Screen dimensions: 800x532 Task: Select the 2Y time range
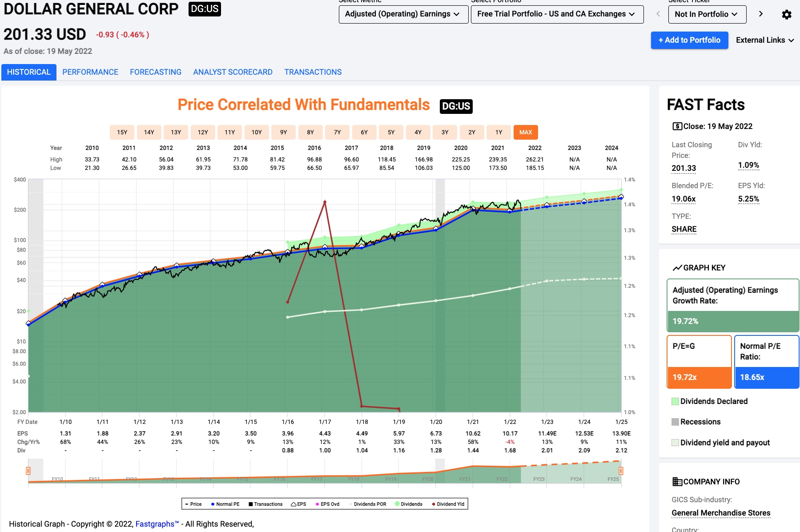pos(472,132)
